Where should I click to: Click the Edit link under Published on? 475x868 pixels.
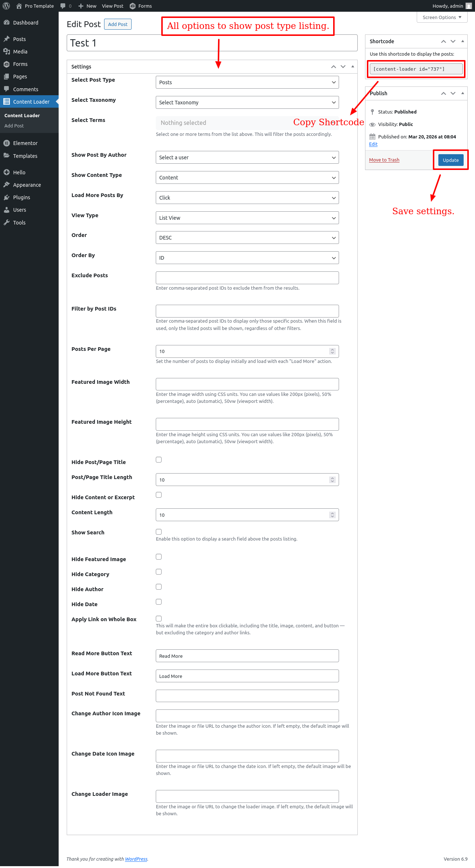373,144
